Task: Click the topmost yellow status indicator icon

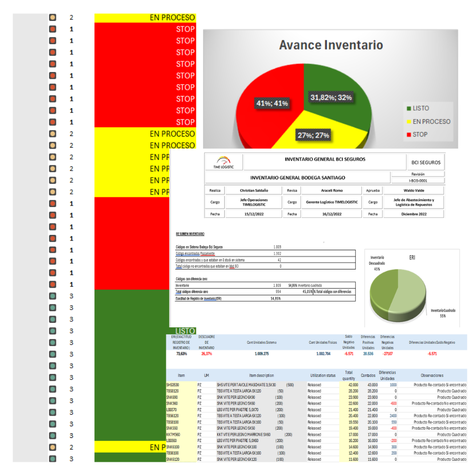Action: pos(52,17)
